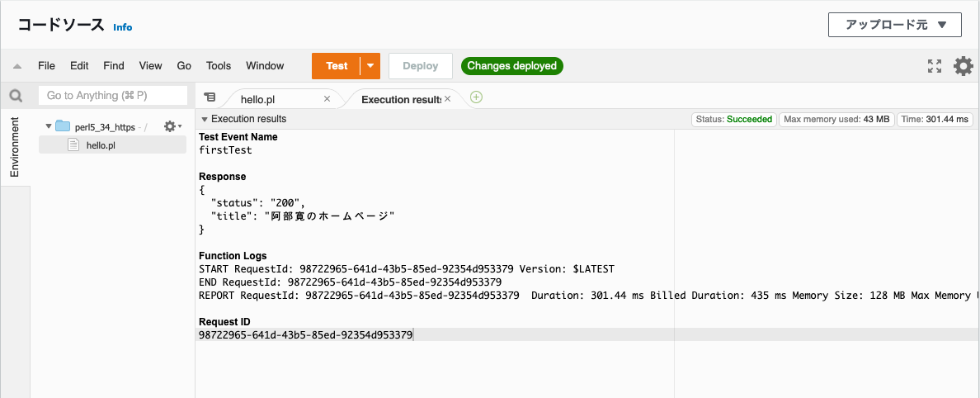980x398 pixels.
Task: Close the Execution results tab
Action: tap(447, 99)
